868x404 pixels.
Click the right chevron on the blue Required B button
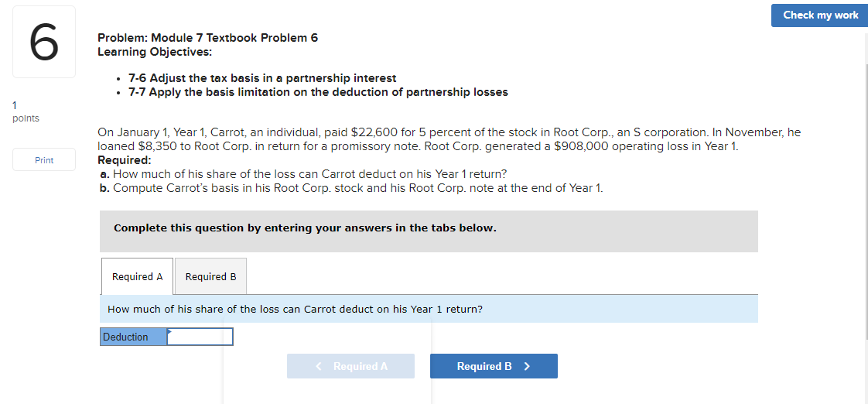point(527,366)
